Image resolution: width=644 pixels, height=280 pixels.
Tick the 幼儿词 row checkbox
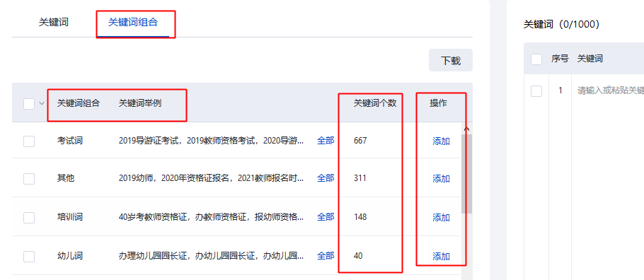[x=29, y=257]
